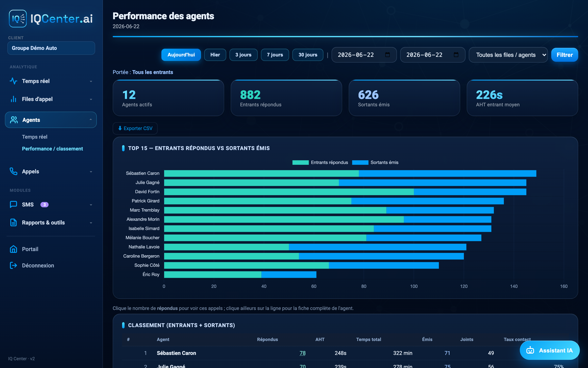This screenshot has height=368, width=588.
Task: Expand the Temps réel analytics section
Action: click(91, 81)
